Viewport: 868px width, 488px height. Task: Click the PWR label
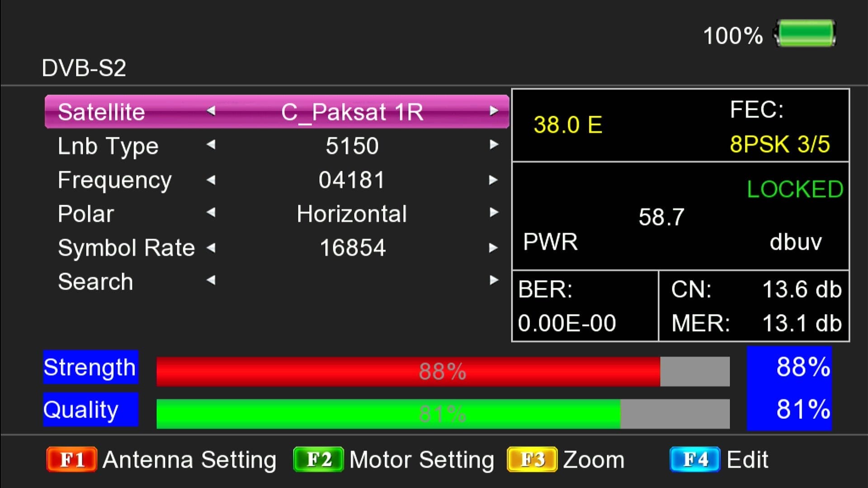(550, 242)
